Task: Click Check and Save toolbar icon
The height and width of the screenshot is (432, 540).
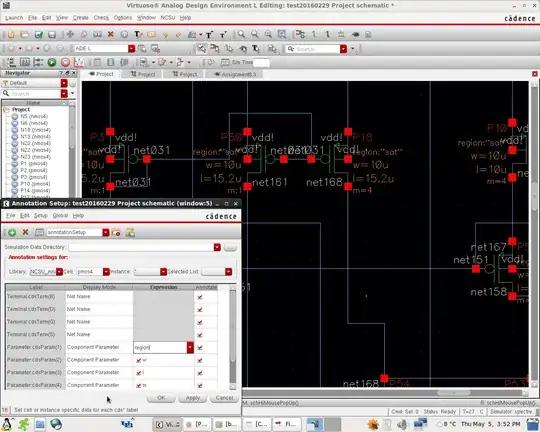Action: (x=39, y=34)
